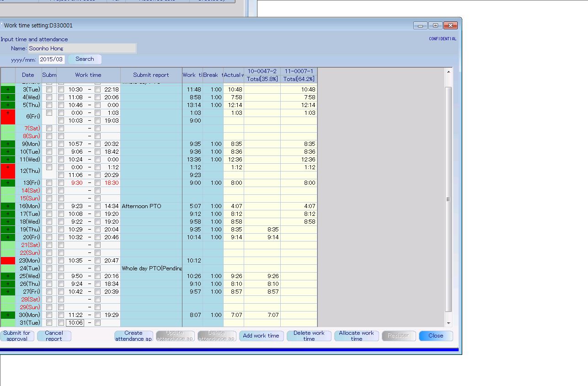Click the green plus cell for 9(Mon)
The image size is (588, 386).
click(x=8, y=144)
